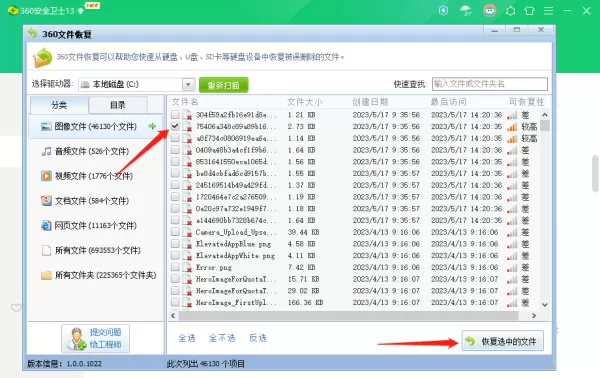Sort by 最后访问 column header

448,102
